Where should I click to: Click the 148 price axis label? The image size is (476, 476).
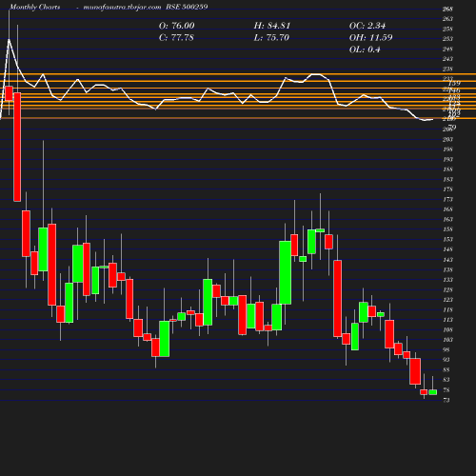(x=447, y=249)
